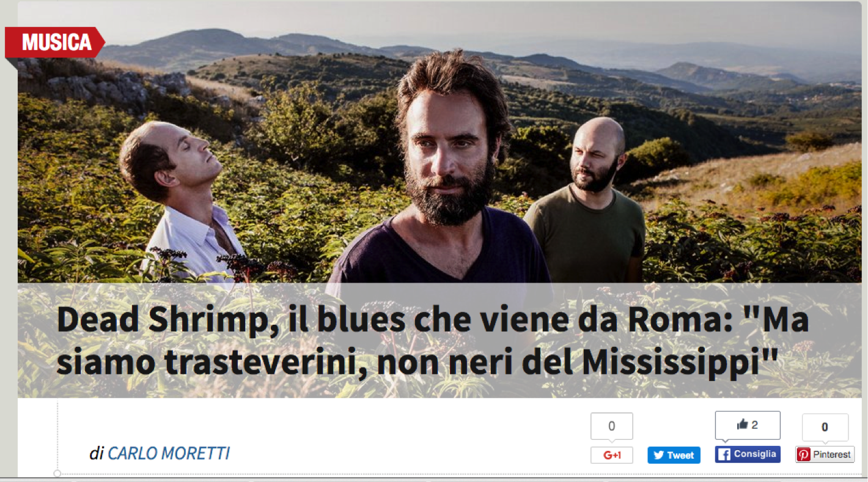Click the Google+ count bubble showing 0
This screenshot has height=482, width=868.
(611, 426)
